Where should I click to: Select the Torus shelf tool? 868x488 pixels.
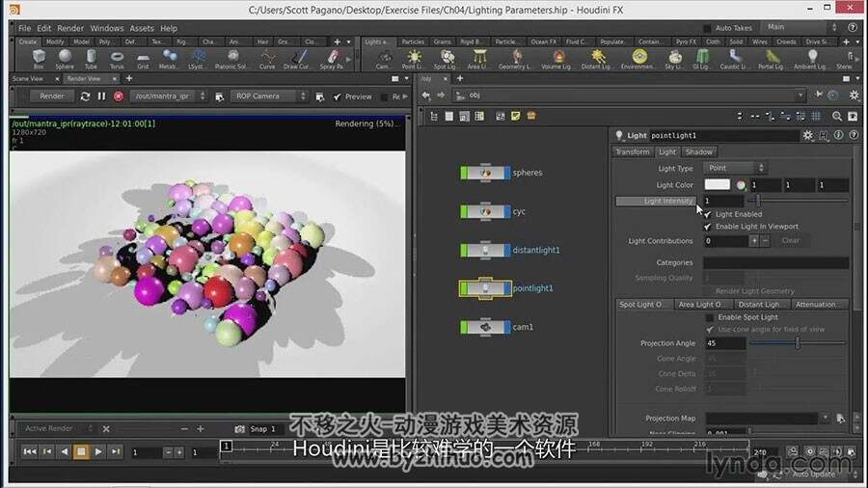tap(117, 59)
